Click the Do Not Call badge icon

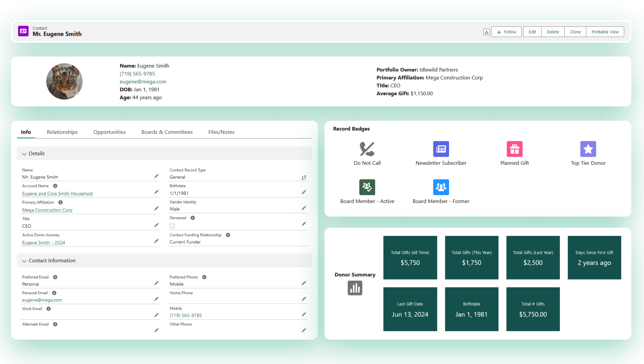point(367,149)
